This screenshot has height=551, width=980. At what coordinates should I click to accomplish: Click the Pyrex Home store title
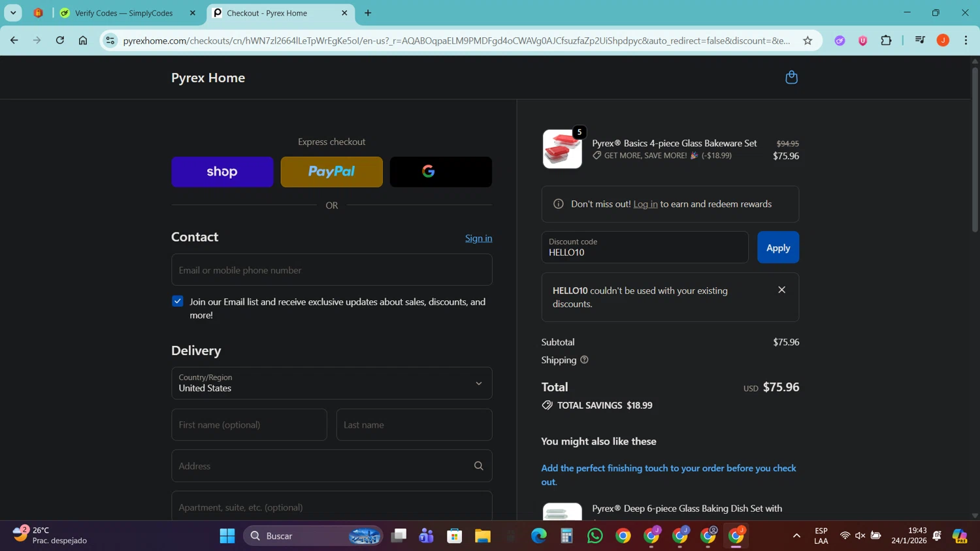(x=208, y=78)
